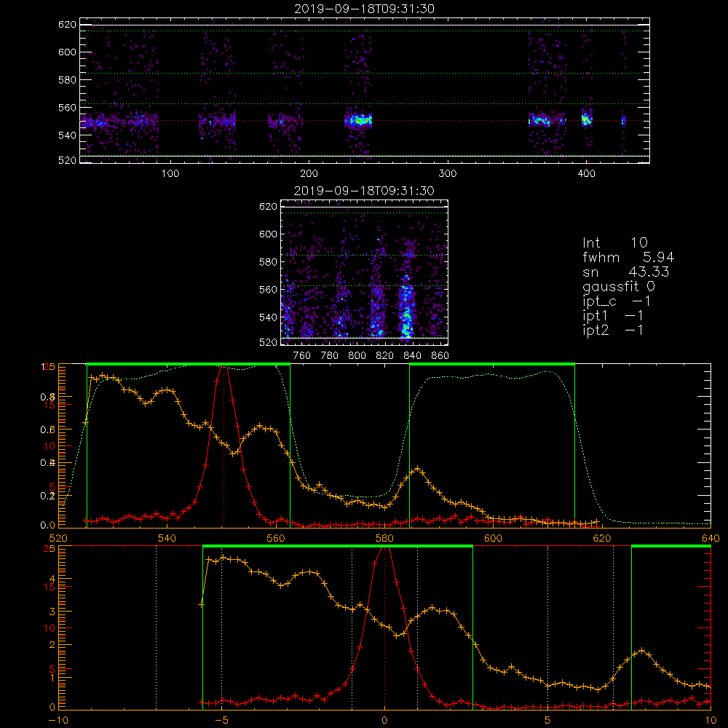Click x-axis label 820 of middle spectrogram
The image size is (728, 728).
pos(385,356)
